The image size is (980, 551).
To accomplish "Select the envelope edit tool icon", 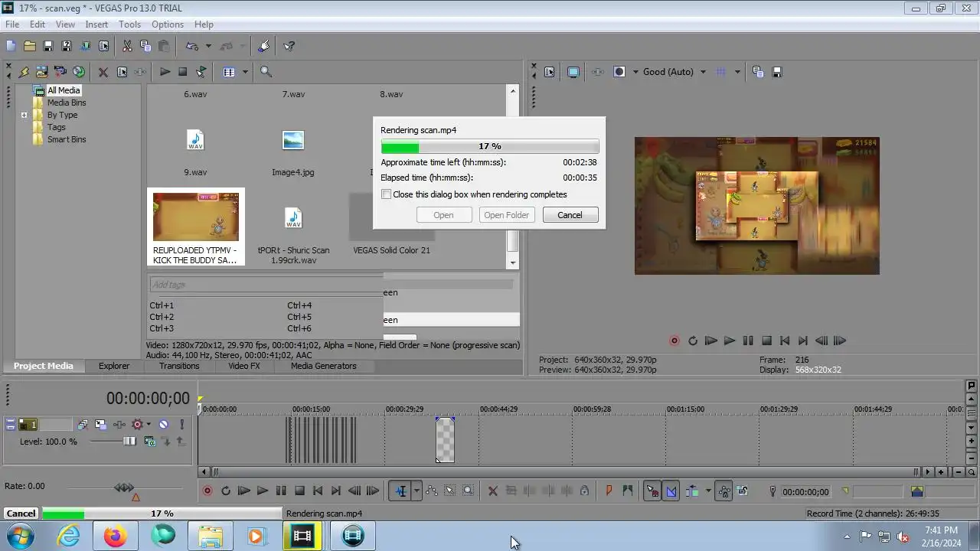I will (432, 491).
